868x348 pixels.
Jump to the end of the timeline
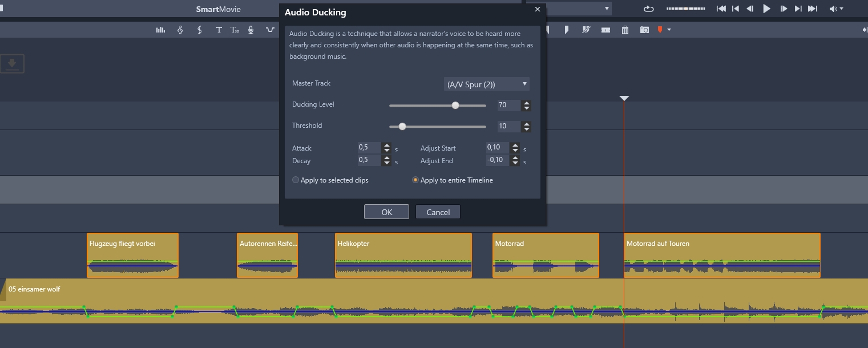point(813,9)
